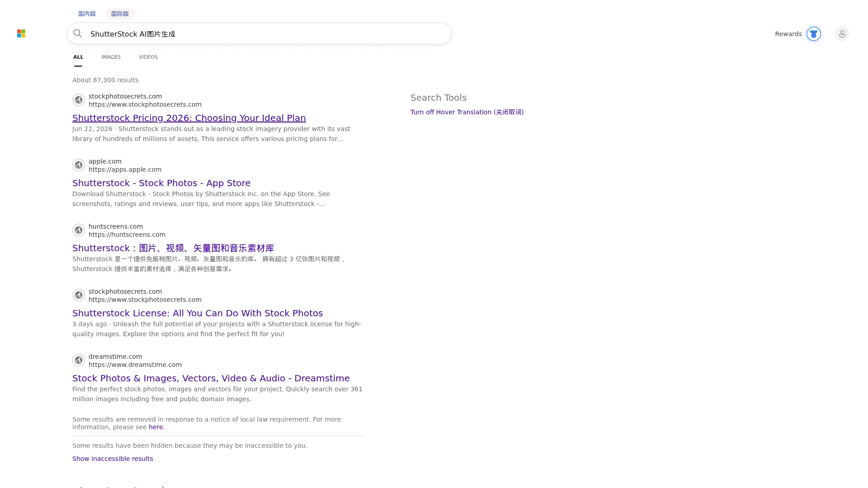This screenshot has width=868, height=488.
Task: Click 'About 87,300 results' text
Action: tap(105, 80)
